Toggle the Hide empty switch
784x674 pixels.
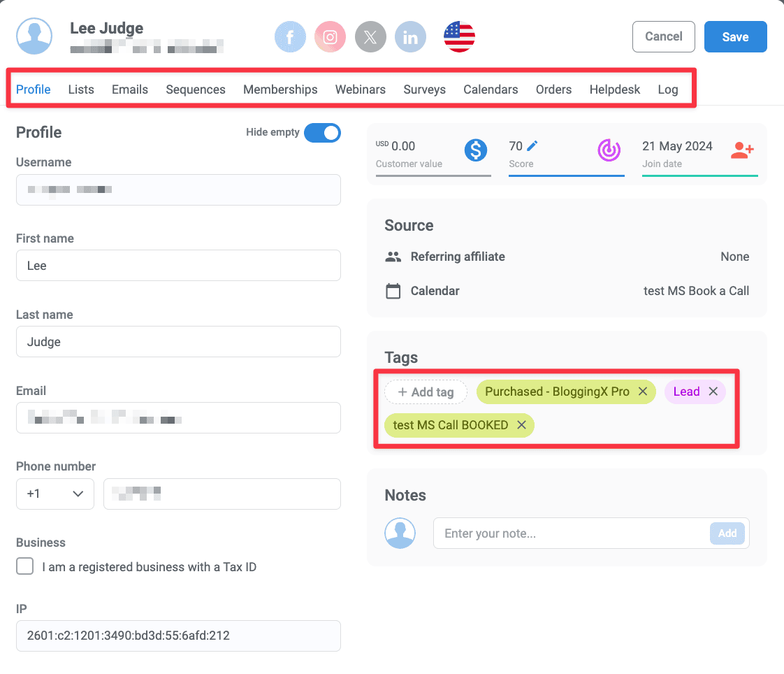coord(323,133)
